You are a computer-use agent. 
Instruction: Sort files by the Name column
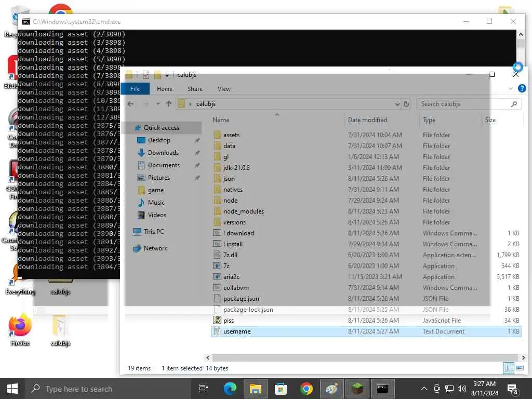click(x=221, y=120)
